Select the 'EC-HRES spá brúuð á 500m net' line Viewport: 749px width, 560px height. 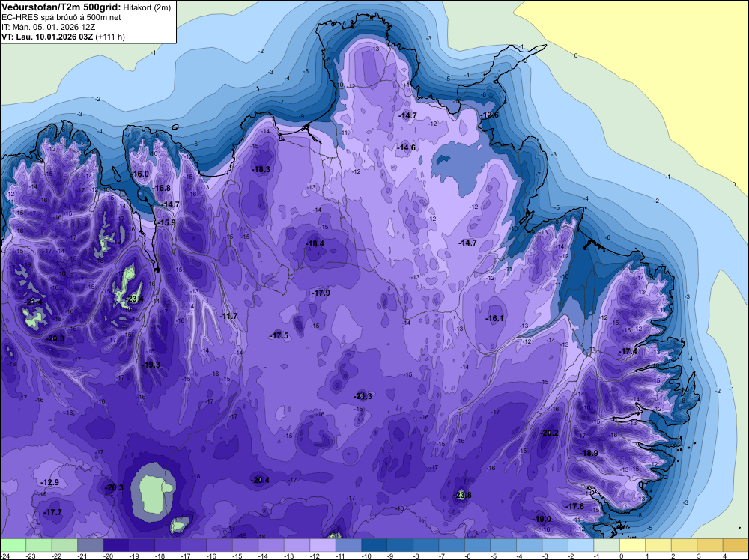(x=61, y=18)
